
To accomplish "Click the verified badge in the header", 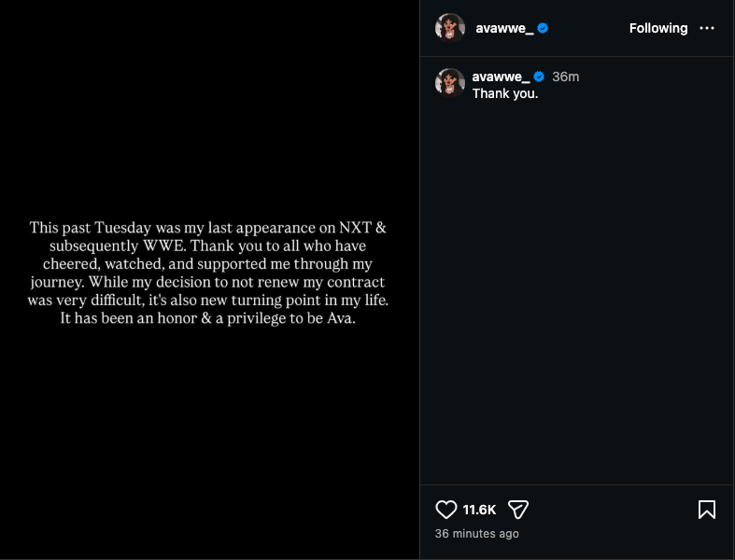I will point(543,28).
